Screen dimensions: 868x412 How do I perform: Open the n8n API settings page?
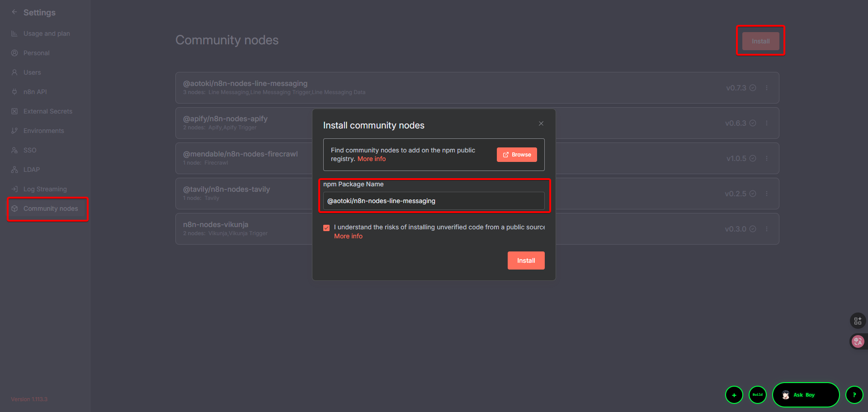tap(35, 92)
